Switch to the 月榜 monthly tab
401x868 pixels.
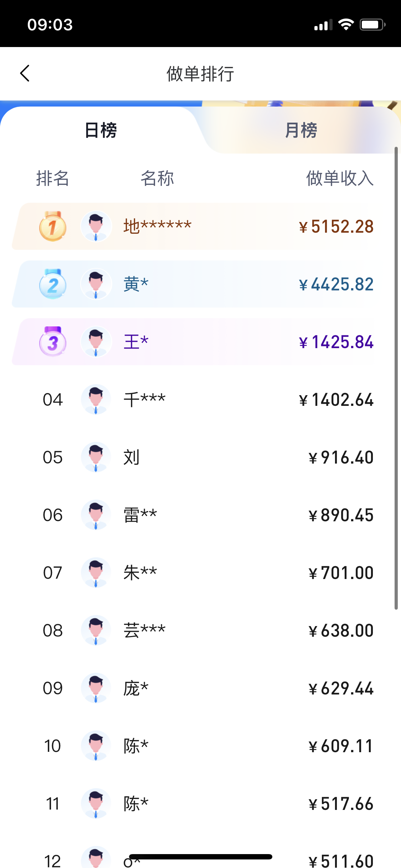click(301, 130)
